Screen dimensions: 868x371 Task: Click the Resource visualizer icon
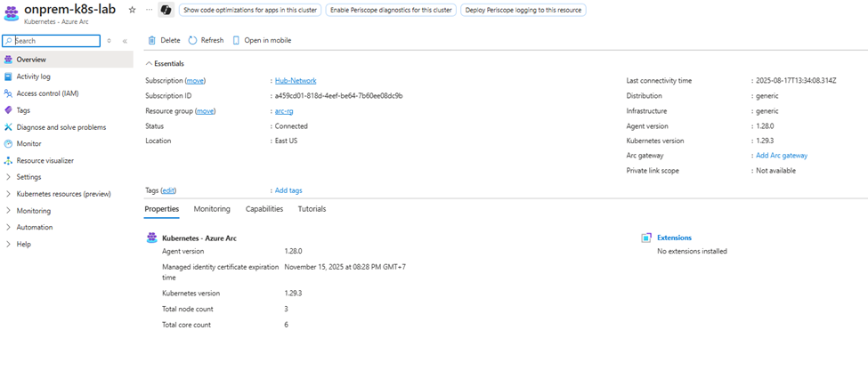coord(8,161)
